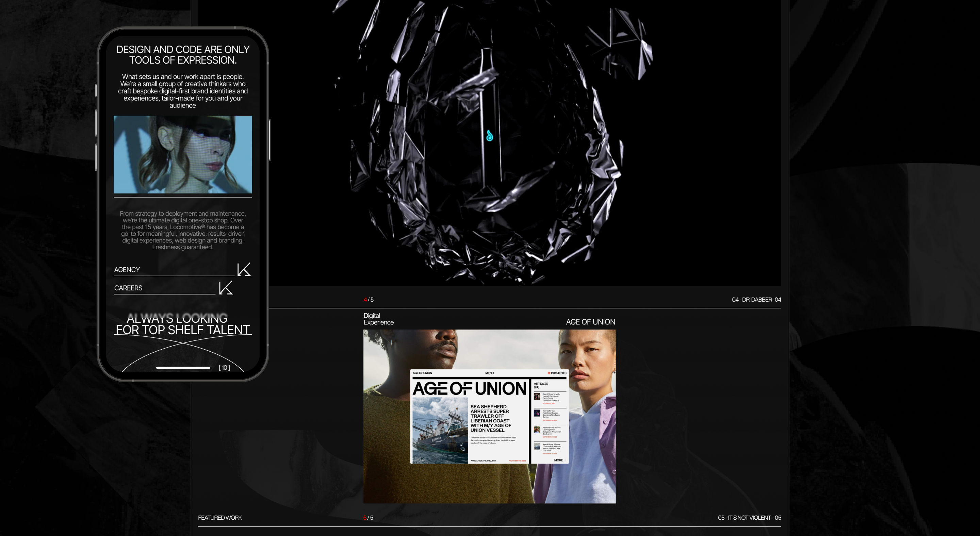Click the small AGE OF UNION header logo
Screen dimensions: 980x536
click(422, 373)
